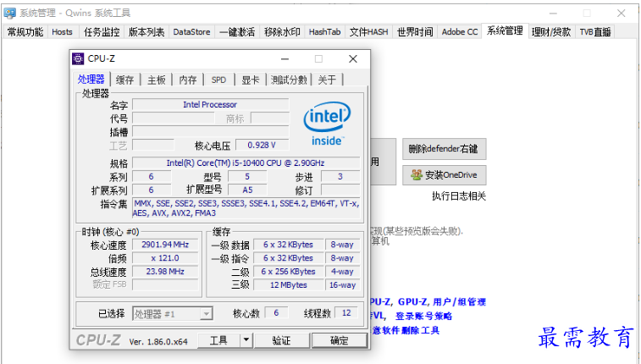The width and height of the screenshot is (641, 364).
Task: Open CPU-Z 主板 tab
Action: [x=157, y=80]
